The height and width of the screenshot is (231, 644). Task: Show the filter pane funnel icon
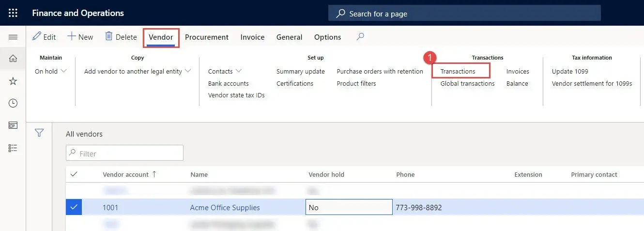(x=39, y=133)
